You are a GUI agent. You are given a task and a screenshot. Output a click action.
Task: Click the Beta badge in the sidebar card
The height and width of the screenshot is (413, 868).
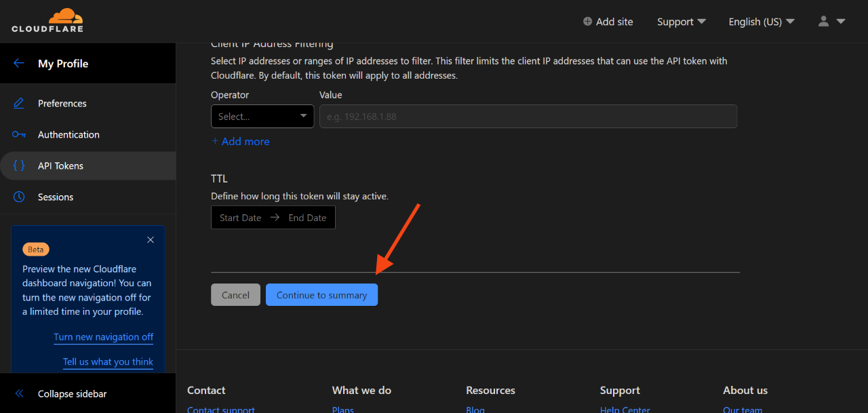coord(36,250)
